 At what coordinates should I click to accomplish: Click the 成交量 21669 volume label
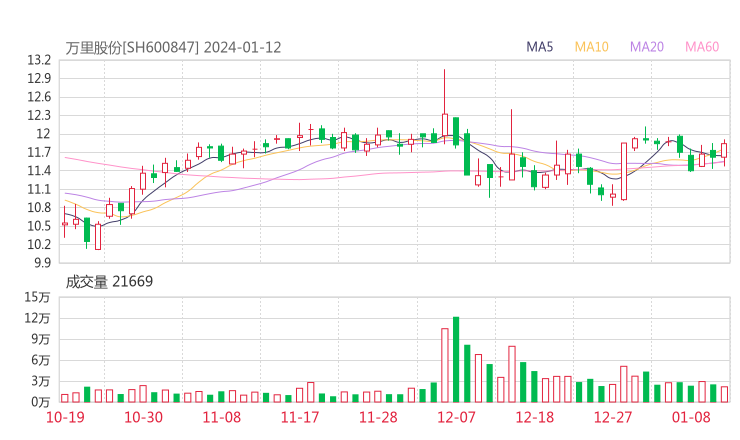[x=109, y=282]
